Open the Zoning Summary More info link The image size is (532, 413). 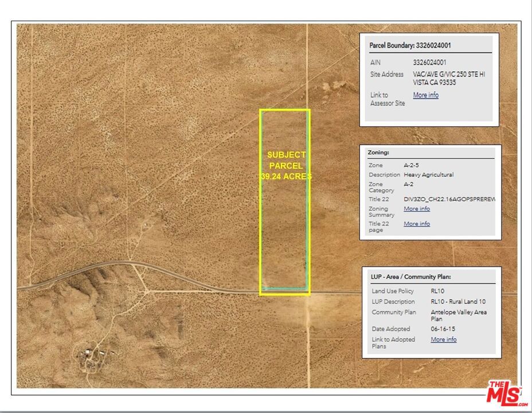click(417, 209)
